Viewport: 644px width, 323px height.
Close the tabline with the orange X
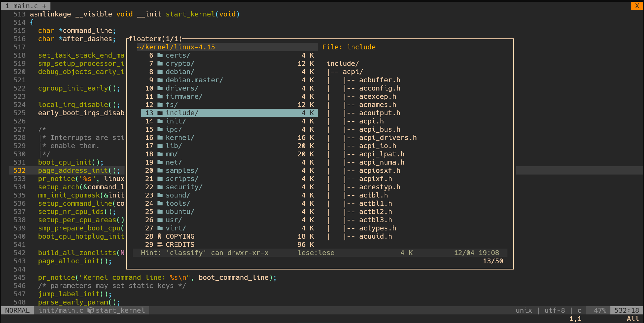637,6
